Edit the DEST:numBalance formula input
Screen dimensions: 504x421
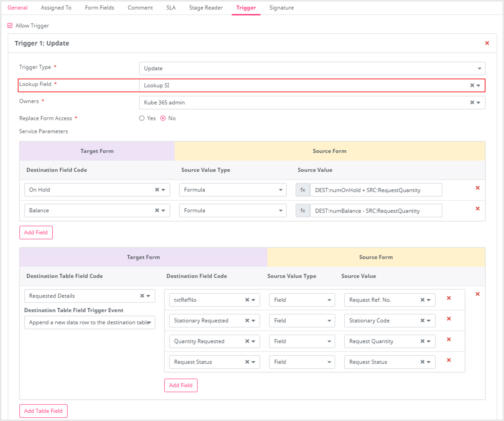coord(376,211)
